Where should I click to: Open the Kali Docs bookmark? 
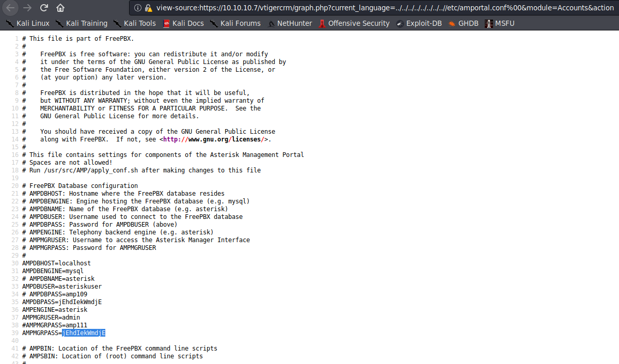(183, 23)
